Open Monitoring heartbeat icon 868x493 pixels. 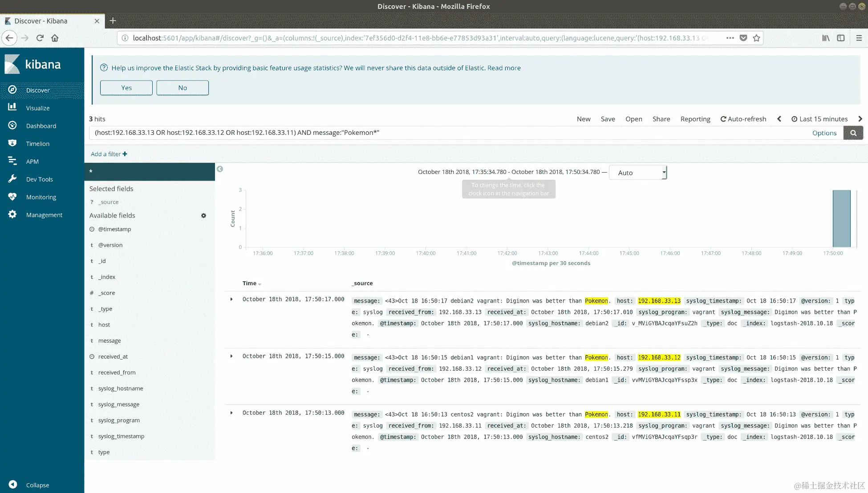click(12, 197)
